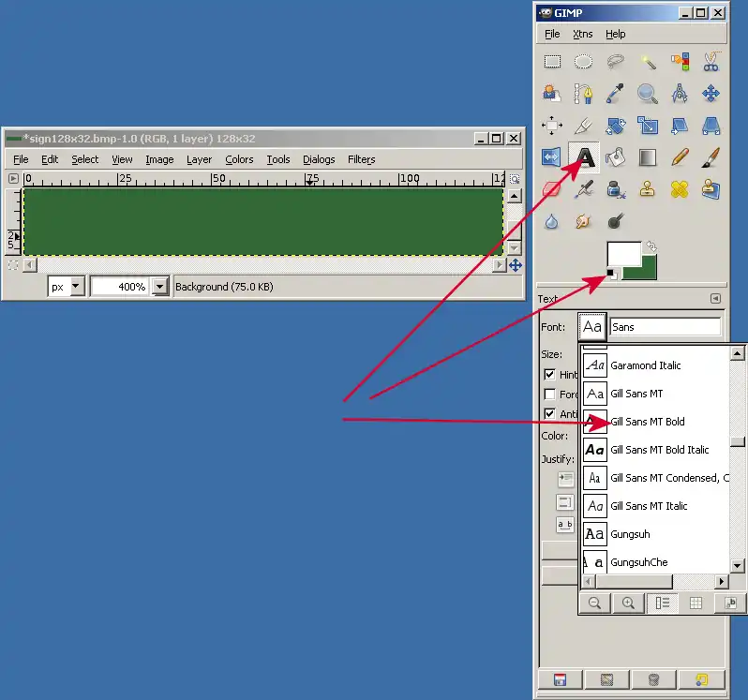Select the Rectangle Select tool
This screenshot has width=748, height=700.
(x=552, y=62)
